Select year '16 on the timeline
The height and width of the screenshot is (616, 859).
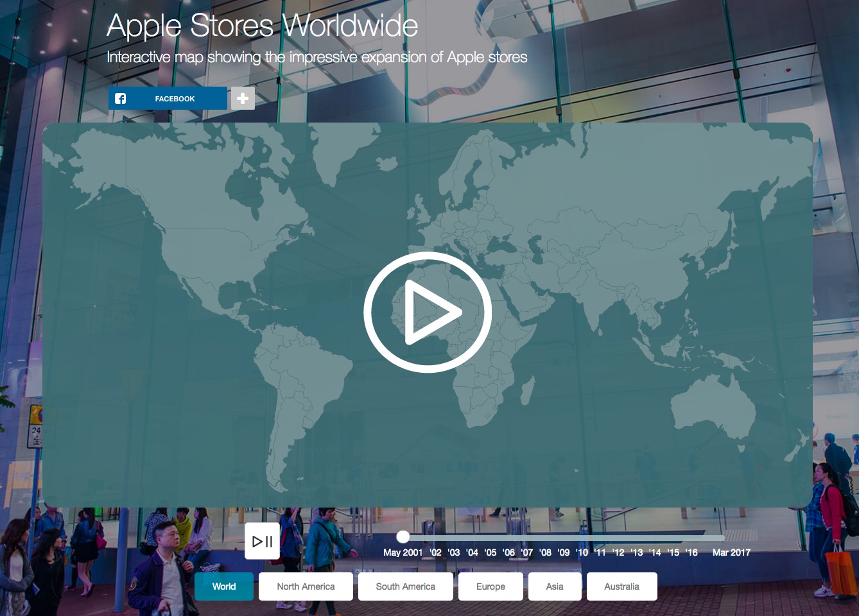click(691, 552)
